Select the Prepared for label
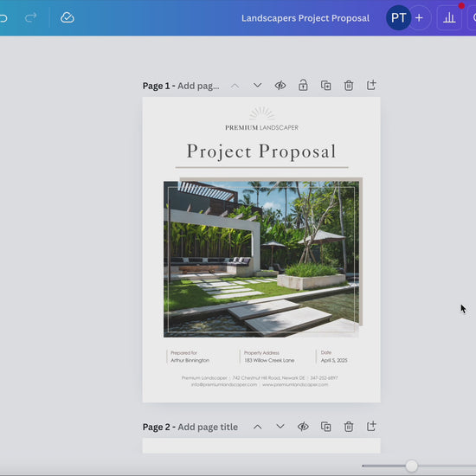The image size is (476, 476). pyautogui.click(x=183, y=353)
